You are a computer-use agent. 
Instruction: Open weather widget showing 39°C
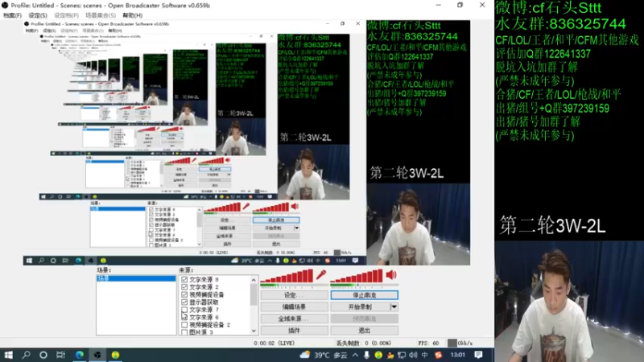[x=324, y=355]
